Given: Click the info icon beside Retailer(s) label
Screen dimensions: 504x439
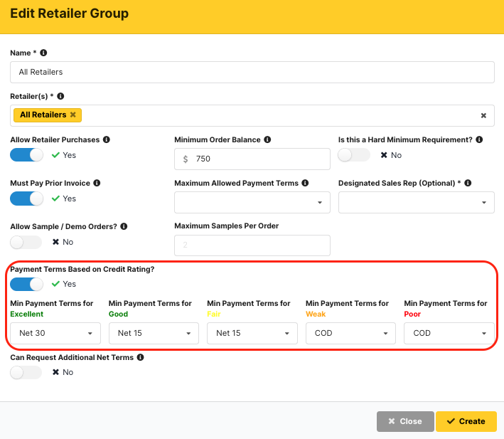Looking at the screenshot, I should pyautogui.click(x=60, y=96).
